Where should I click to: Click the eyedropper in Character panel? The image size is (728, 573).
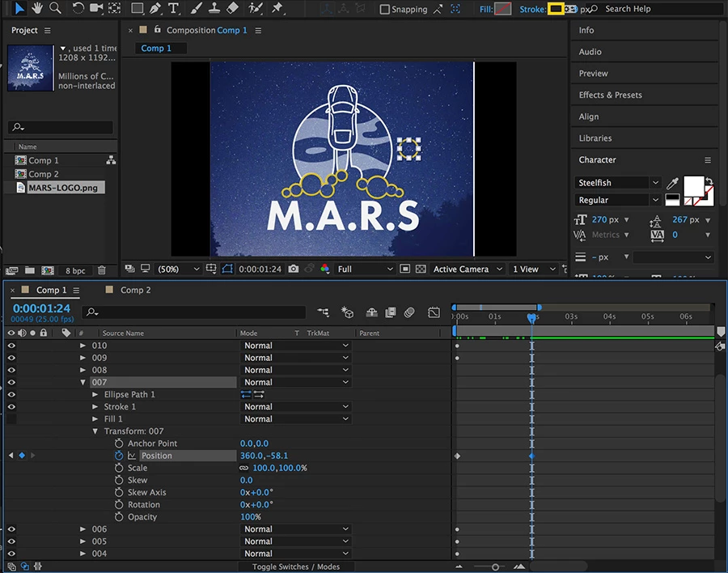[672, 183]
